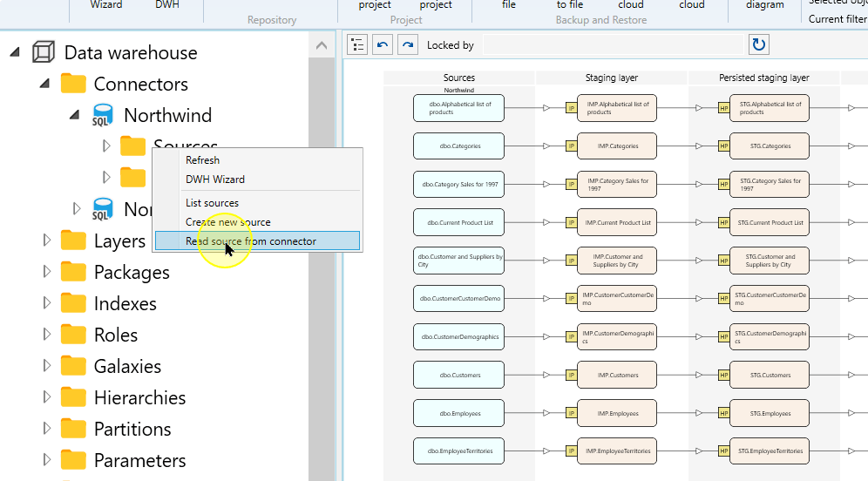Select IMP.Employees staging node
Screen dimensions: 868x481
617,414
